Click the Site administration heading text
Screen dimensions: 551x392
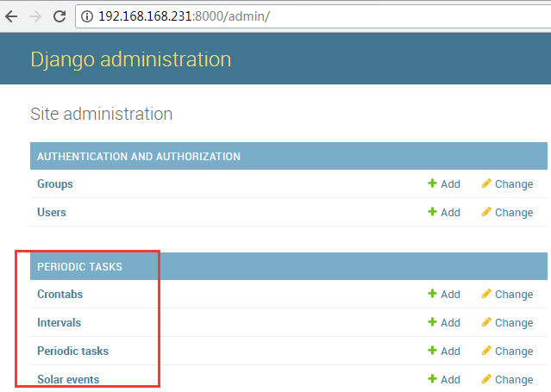click(102, 115)
